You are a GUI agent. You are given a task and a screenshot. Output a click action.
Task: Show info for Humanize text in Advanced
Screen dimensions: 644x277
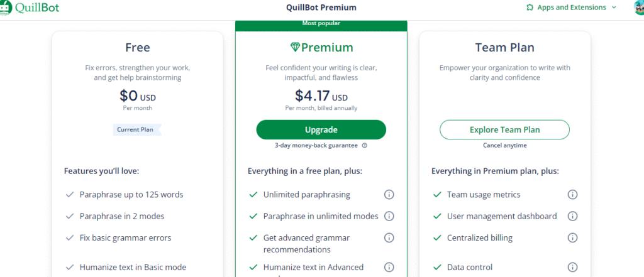click(x=389, y=267)
